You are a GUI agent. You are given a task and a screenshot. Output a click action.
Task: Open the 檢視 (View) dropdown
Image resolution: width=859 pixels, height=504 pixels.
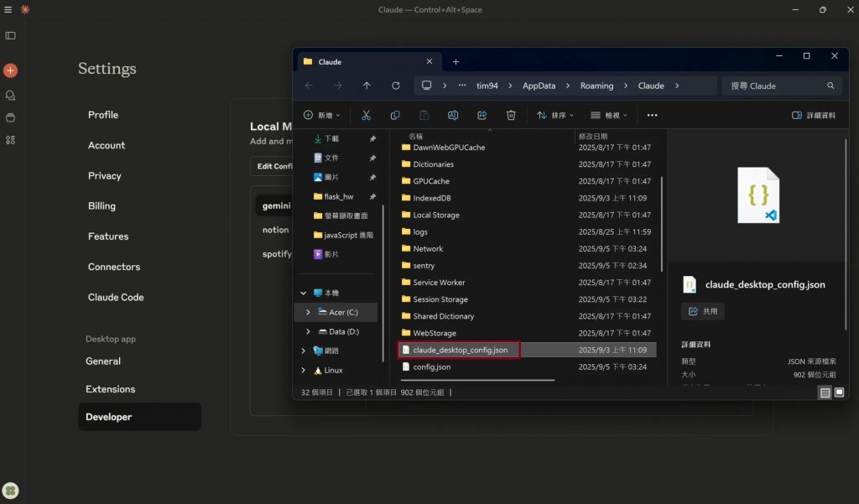coord(609,115)
